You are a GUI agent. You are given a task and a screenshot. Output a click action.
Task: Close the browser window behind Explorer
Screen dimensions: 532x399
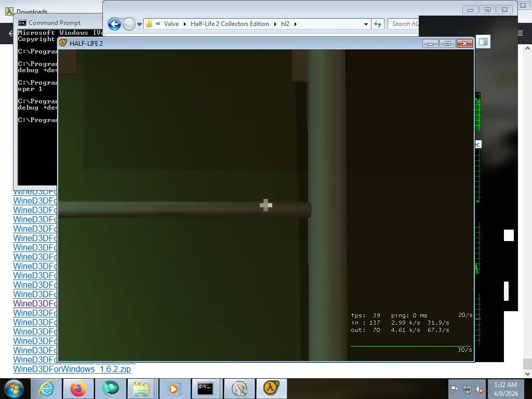[523, 5]
